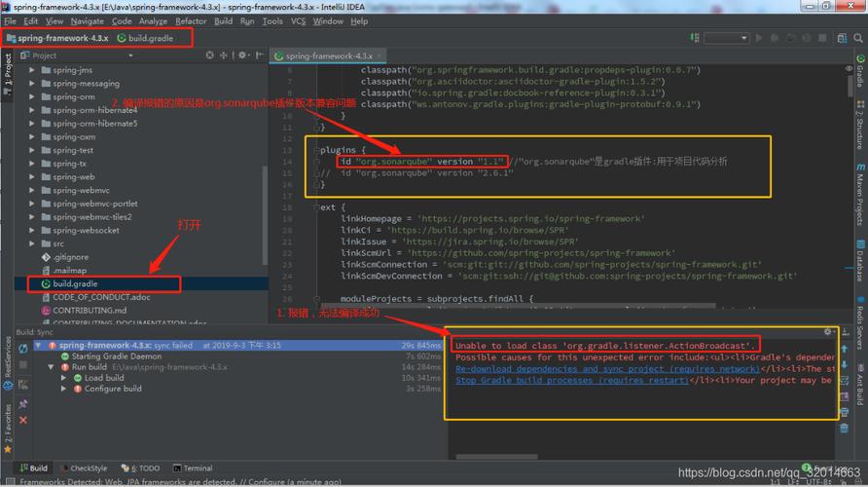Screen dimensions: 868x487
Task: Click the pin icon in Build panel
Action: tap(23, 402)
